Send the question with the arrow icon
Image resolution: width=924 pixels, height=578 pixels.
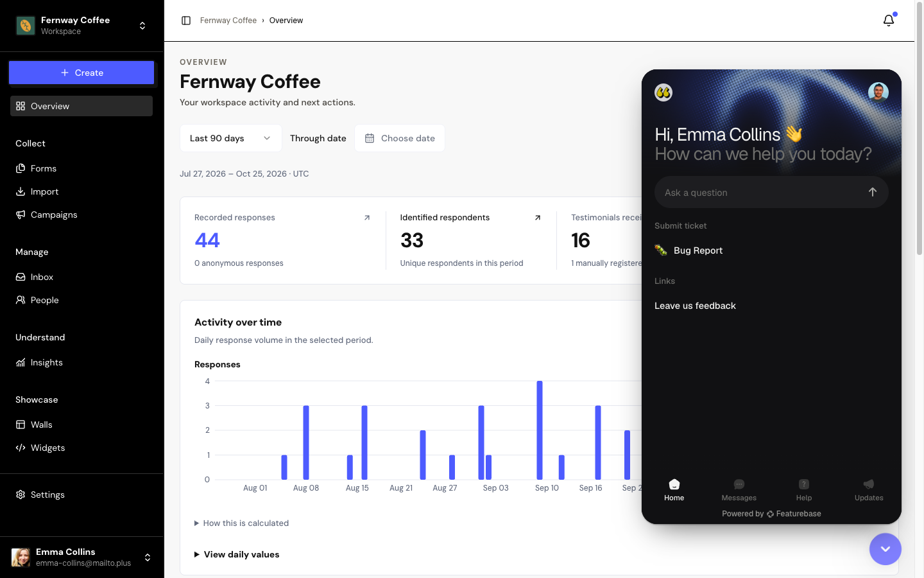873,192
